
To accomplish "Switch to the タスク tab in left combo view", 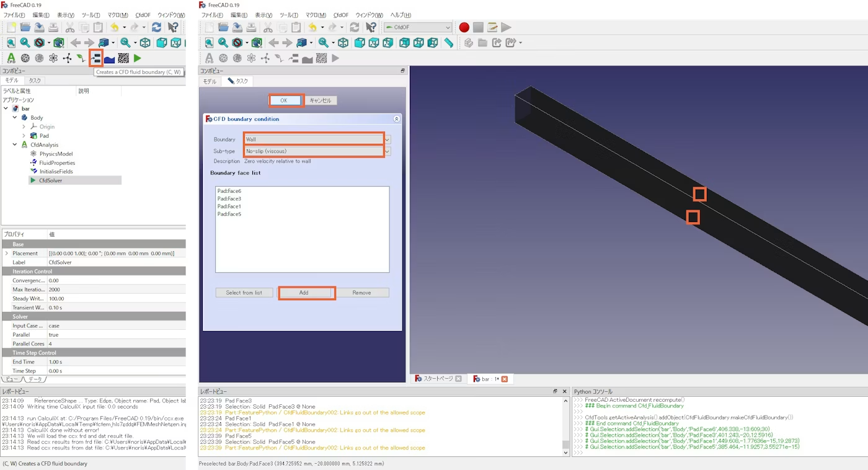I will pos(34,81).
